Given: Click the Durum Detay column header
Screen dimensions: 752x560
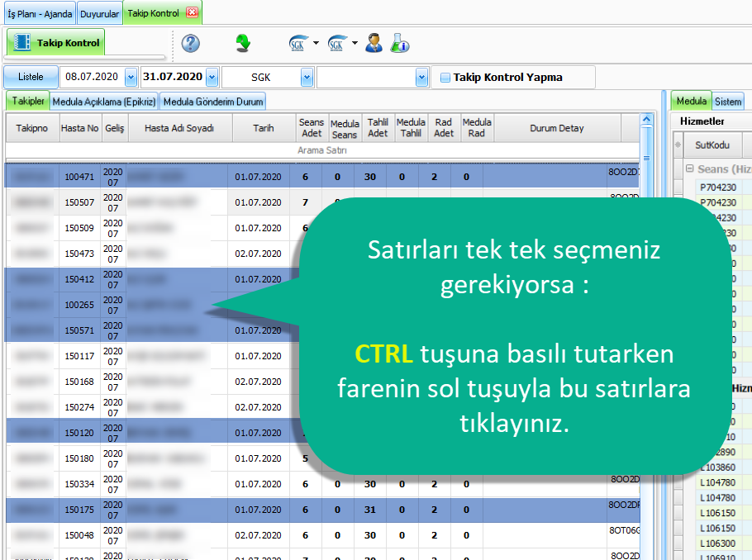Looking at the screenshot, I should click(557, 128).
